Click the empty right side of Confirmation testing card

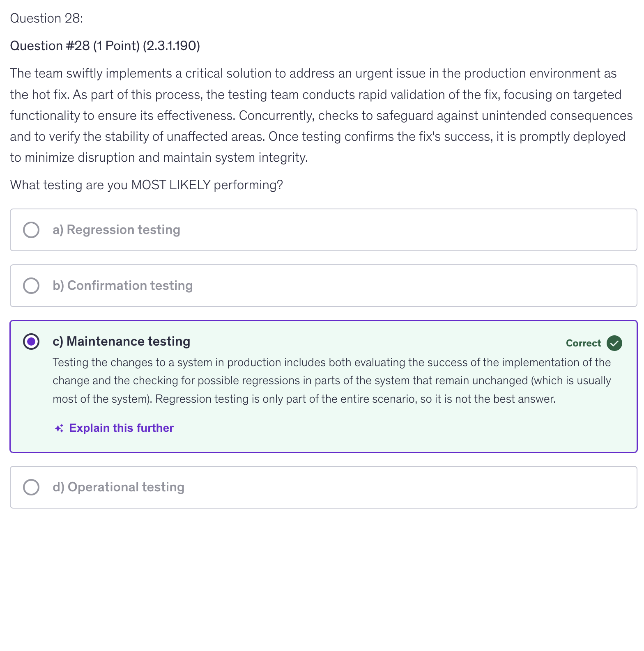452,286
